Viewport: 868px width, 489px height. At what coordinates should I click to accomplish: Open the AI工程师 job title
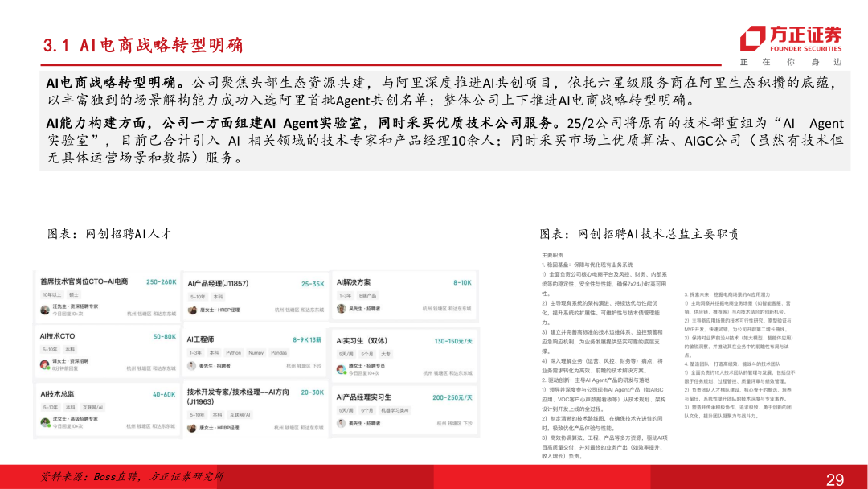point(200,339)
